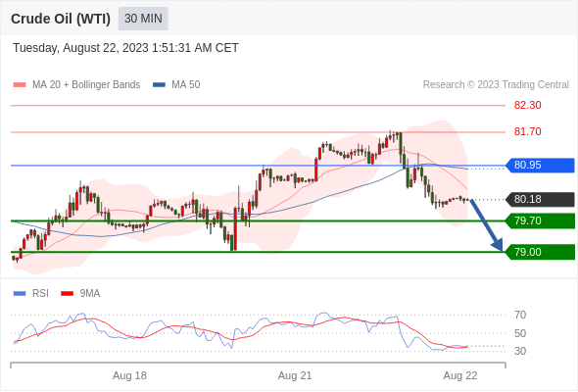Screen dimensions: 578x392
Task: Click the Aug 18 date axis label
Action: pos(129,375)
